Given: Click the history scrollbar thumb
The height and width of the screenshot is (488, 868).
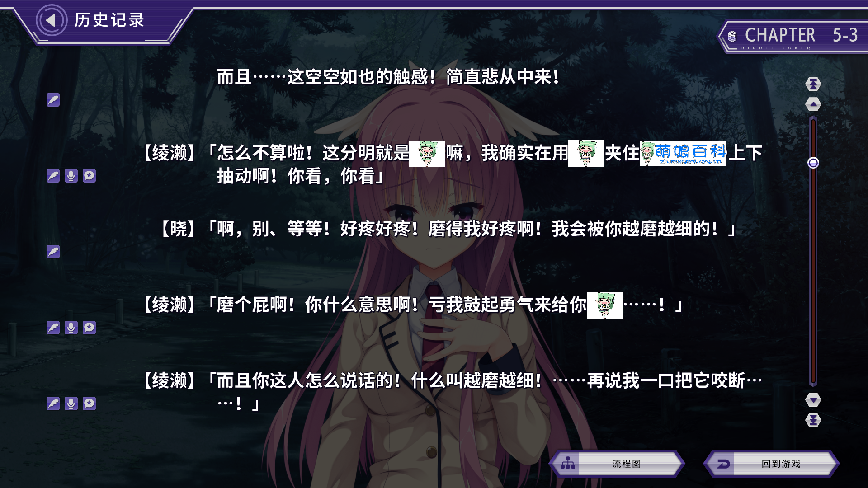Looking at the screenshot, I should 813,163.
